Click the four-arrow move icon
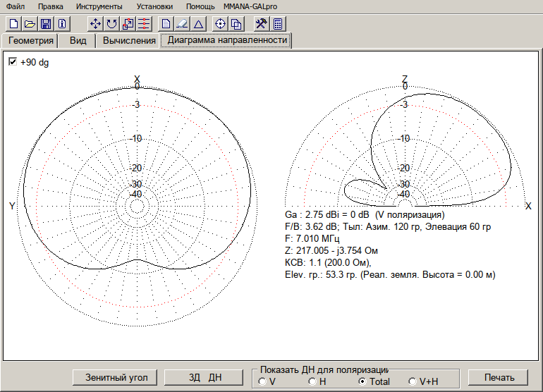This screenshot has height=392, width=543. coord(96,23)
